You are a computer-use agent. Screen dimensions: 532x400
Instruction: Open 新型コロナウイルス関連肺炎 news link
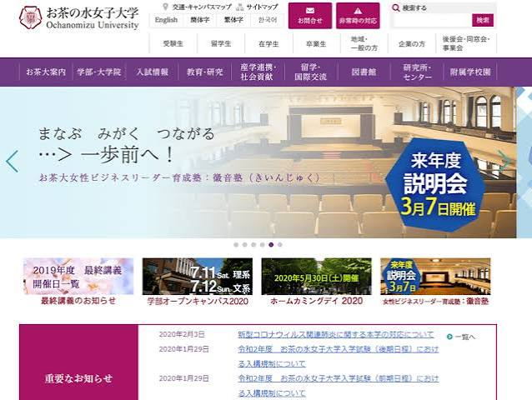(336, 334)
